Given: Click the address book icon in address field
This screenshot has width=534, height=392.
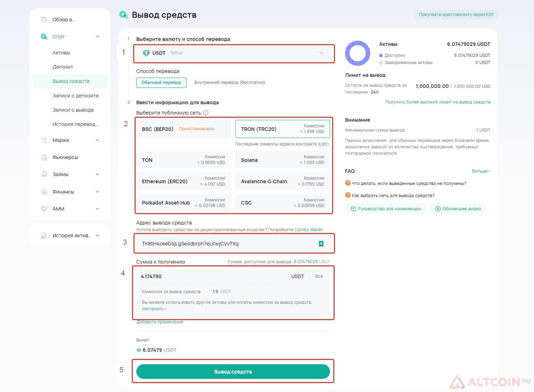Looking at the screenshot, I should [321, 244].
